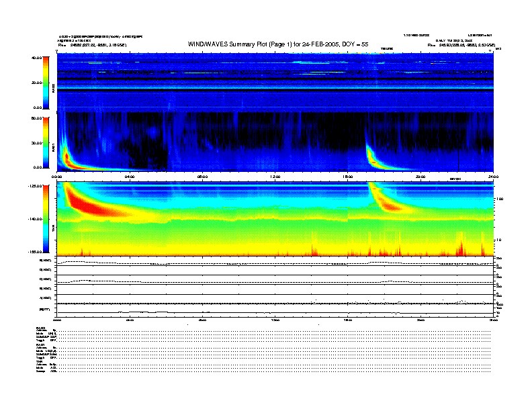Click the 20.00 label on RAD2 scale
The image size is (532, 411).
click(36, 83)
